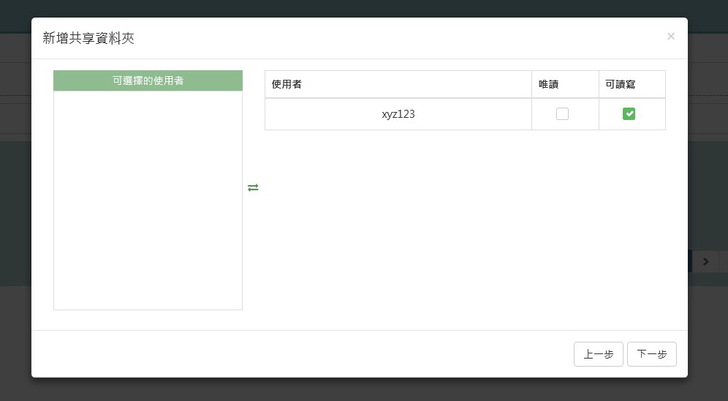Image resolution: width=728 pixels, height=401 pixels.
Task: Enable 唯讀 checkbox for xyz123
Action: tap(562, 114)
